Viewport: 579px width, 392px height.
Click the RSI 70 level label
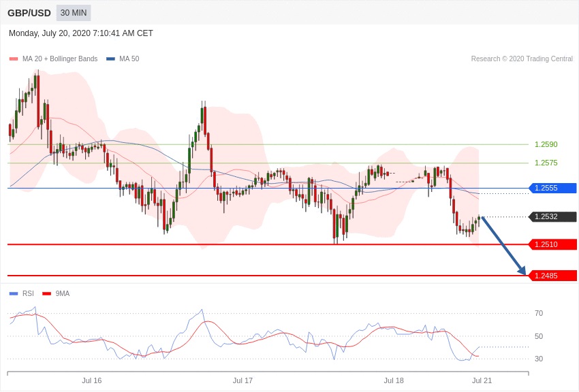(539, 313)
